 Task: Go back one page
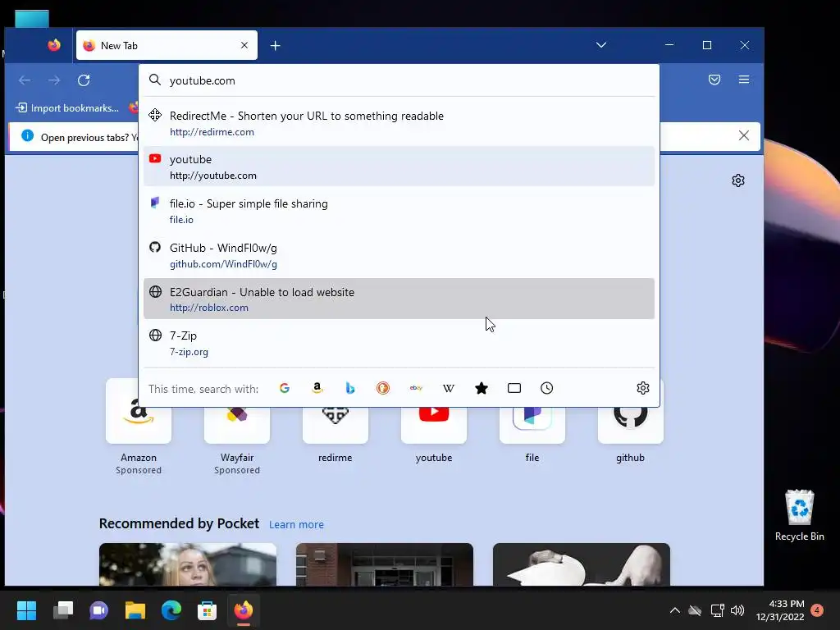tap(25, 80)
